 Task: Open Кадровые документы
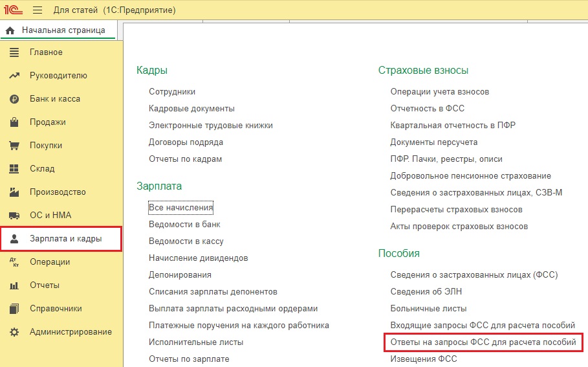pos(191,109)
